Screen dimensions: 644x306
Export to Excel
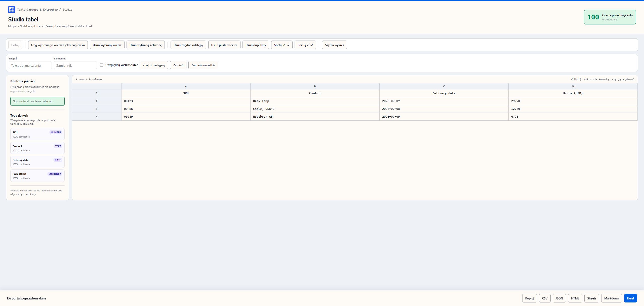point(630,298)
